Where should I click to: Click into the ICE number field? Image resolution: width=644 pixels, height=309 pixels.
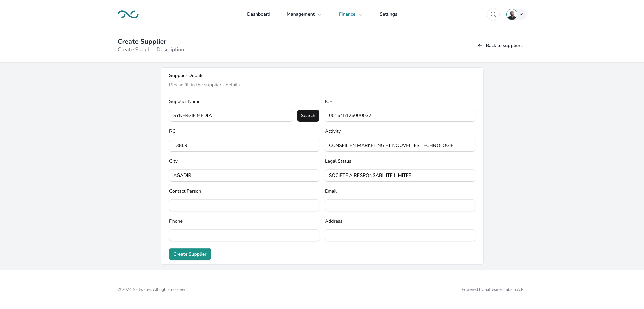pyautogui.click(x=400, y=116)
